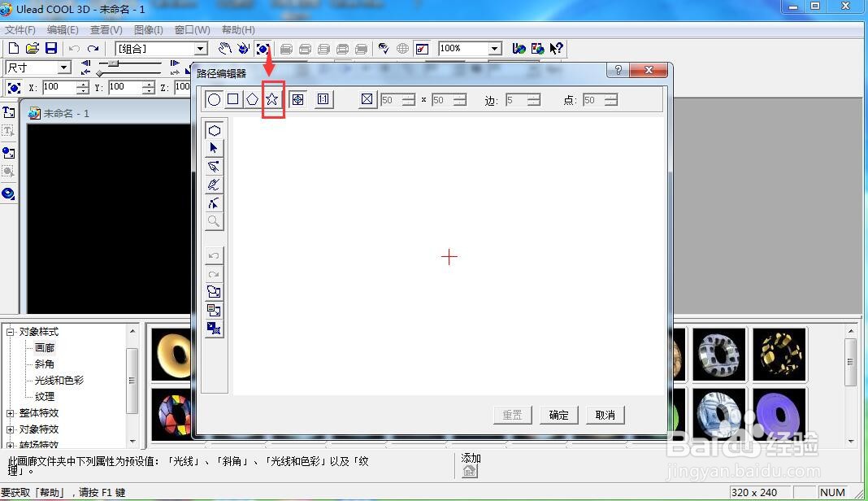Click the hand move object tool
868x501 pixels.
point(224,49)
